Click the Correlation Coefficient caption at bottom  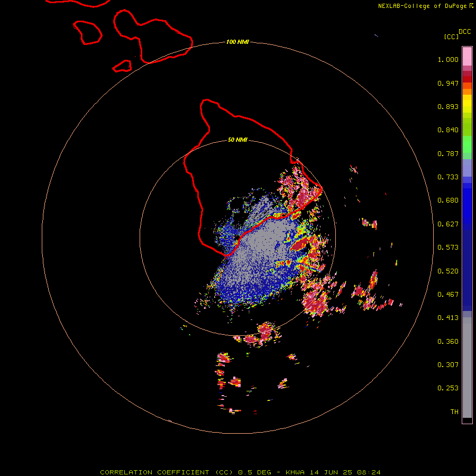[240, 472]
